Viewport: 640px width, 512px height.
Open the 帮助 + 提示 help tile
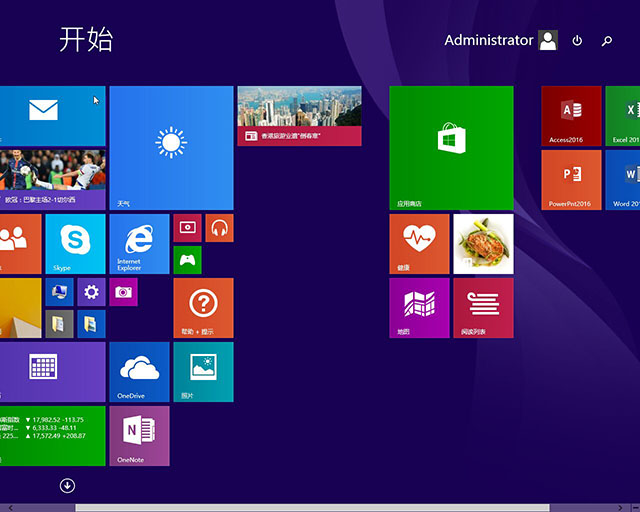pyautogui.click(x=203, y=308)
